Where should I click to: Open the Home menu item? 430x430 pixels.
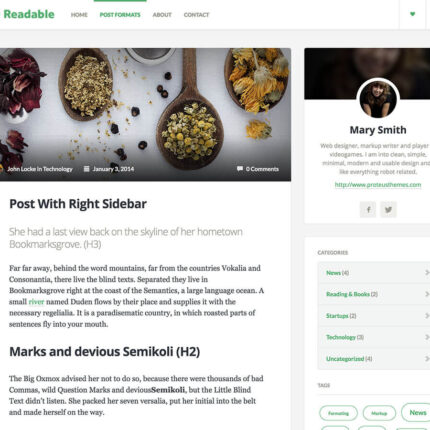click(x=79, y=15)
